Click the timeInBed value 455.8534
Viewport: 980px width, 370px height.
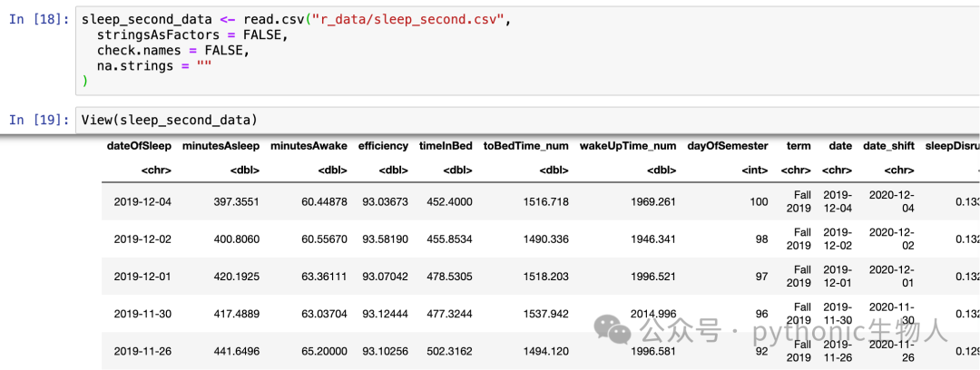point(449,239)
